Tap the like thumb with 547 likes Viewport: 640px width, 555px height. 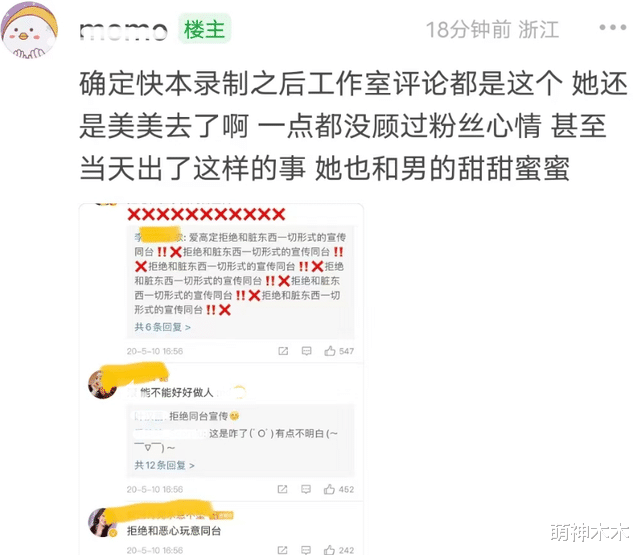click(x=330, y=351)
